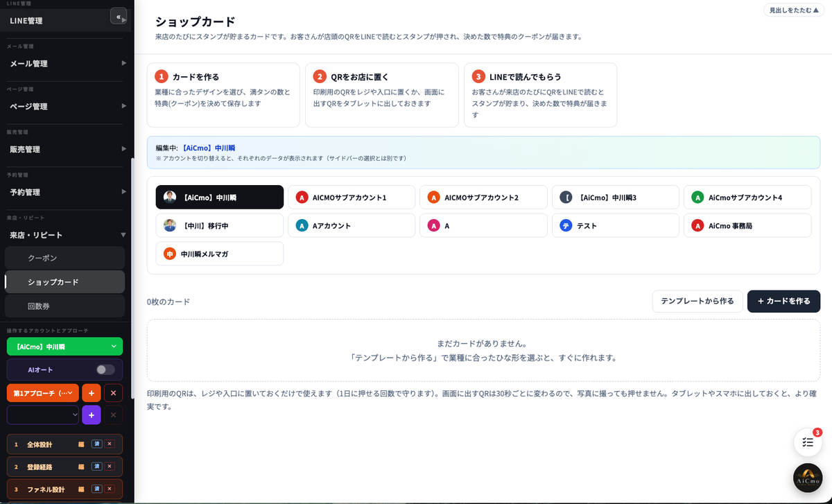
Task: Open the checklist icon with badge 3
Action: [x=808, y=442]
